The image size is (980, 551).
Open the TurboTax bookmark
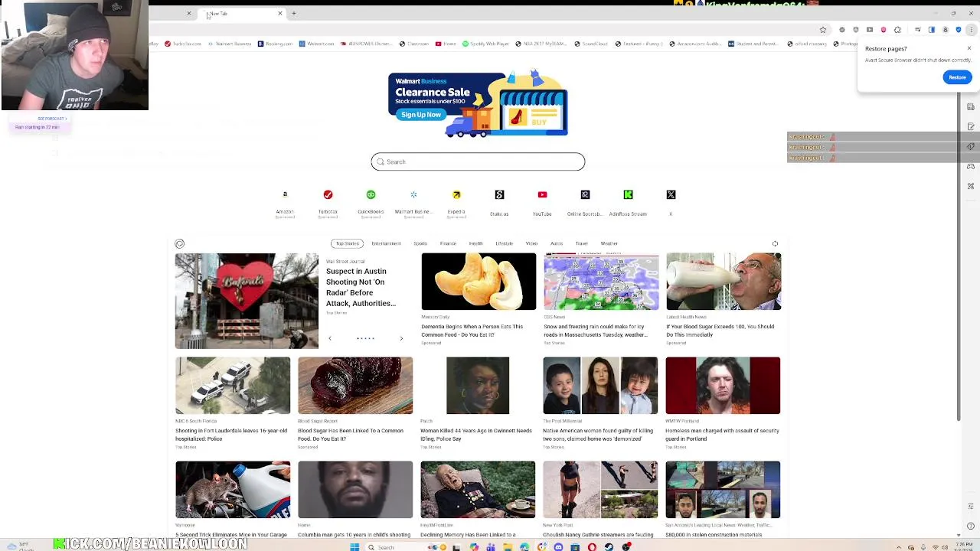point(183,44)
